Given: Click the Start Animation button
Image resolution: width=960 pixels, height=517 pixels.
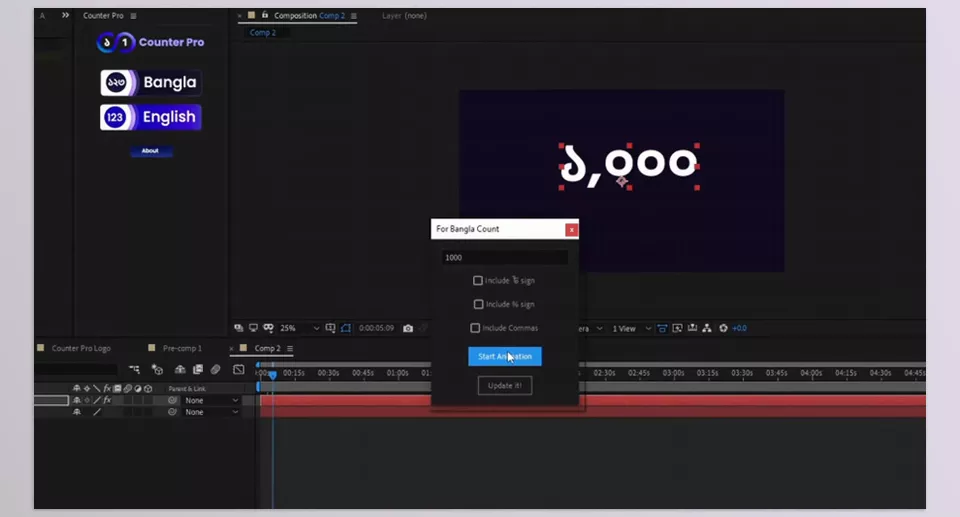Looking at the screenshot, I should (x=504, y=356).
